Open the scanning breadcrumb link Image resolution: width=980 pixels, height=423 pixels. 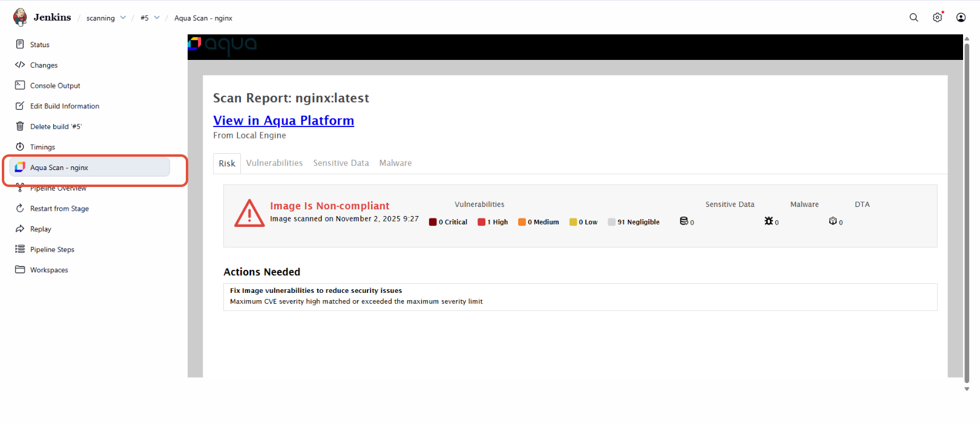tap(100, 18)
